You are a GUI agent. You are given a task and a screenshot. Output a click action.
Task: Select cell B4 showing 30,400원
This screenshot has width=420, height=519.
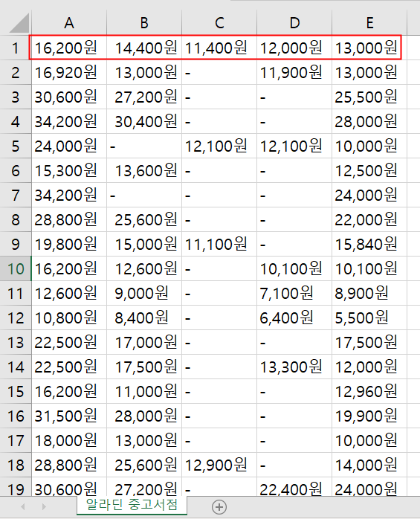click(x=144, y=121)
